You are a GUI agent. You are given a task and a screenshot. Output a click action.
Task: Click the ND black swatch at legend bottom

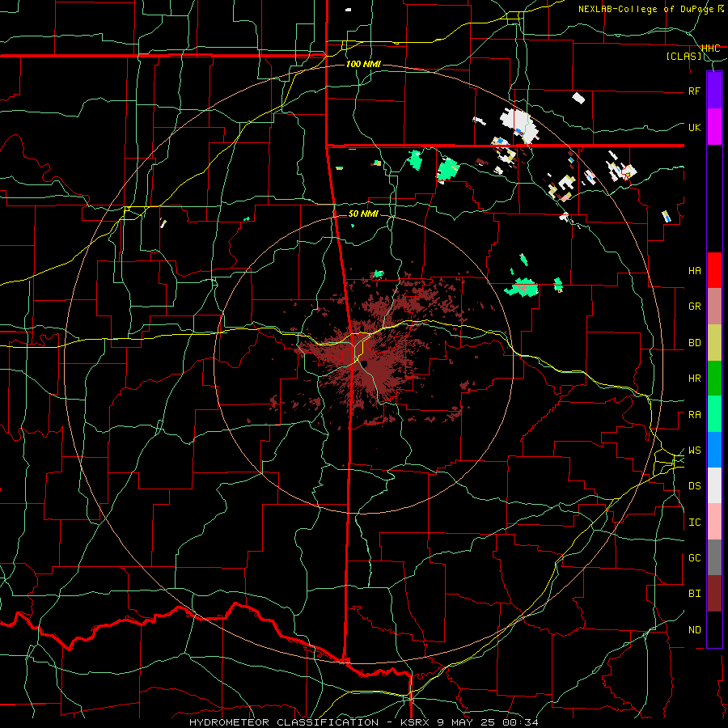[714, 629]
